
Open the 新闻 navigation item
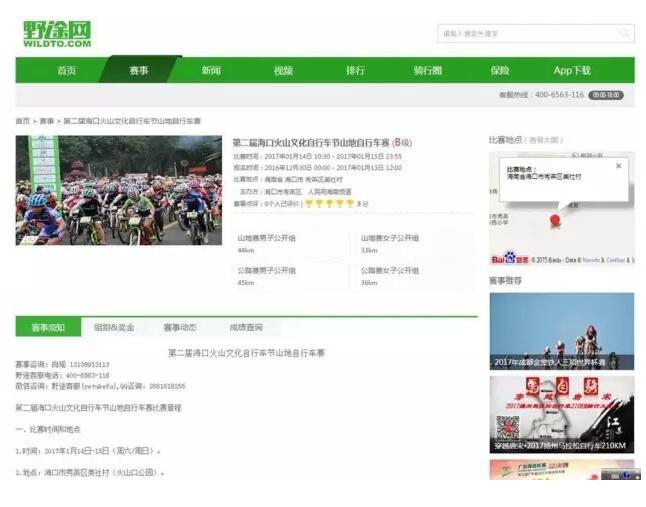[x=211, y=70]
